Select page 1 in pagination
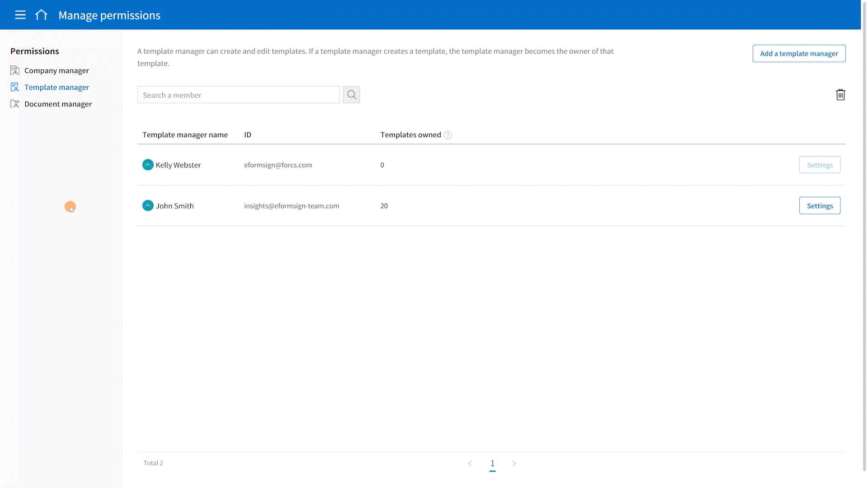The width and height of the screenshot is (868, 488). pyautogui.click(x=492, y=463)
